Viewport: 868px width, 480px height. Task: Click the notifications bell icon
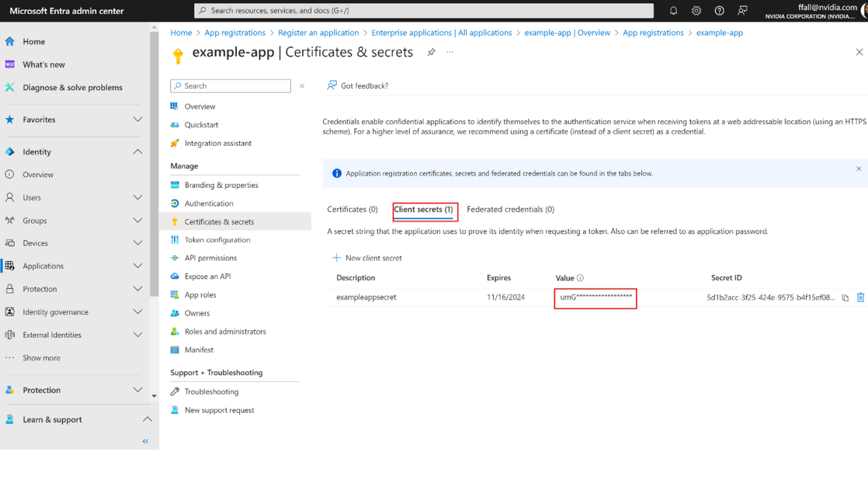click(673, 11)
